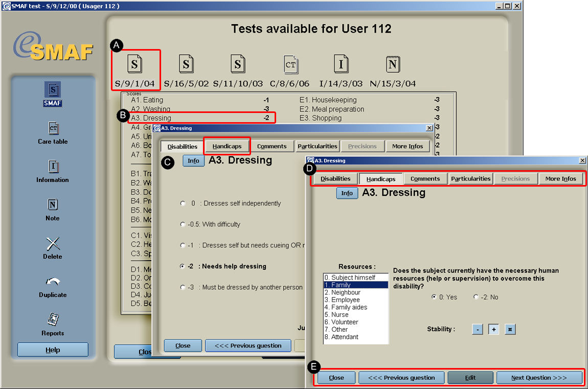Click score row 'E2. Meal preparation'
Viewport: 588px width, 389px height.
[x=369, y=109]
